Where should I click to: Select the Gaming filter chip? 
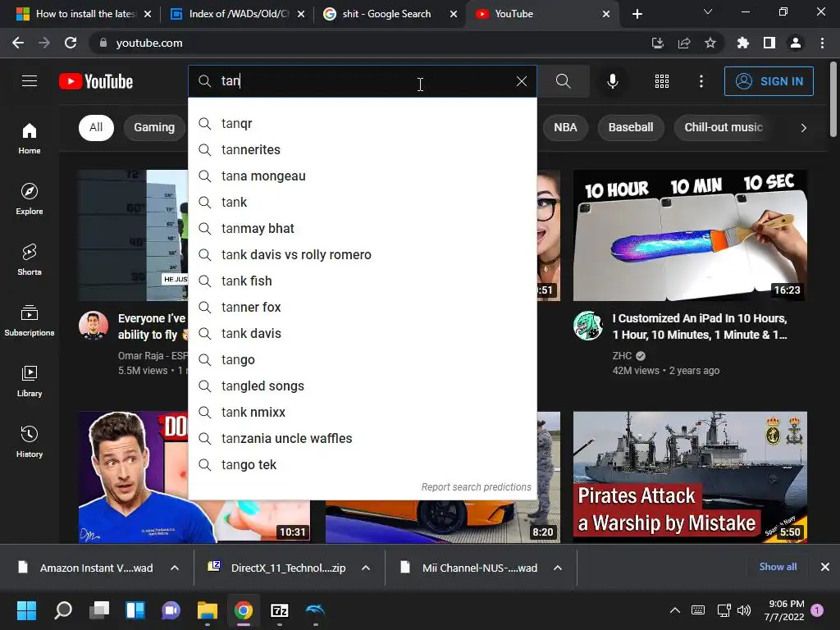coord(154,127)
